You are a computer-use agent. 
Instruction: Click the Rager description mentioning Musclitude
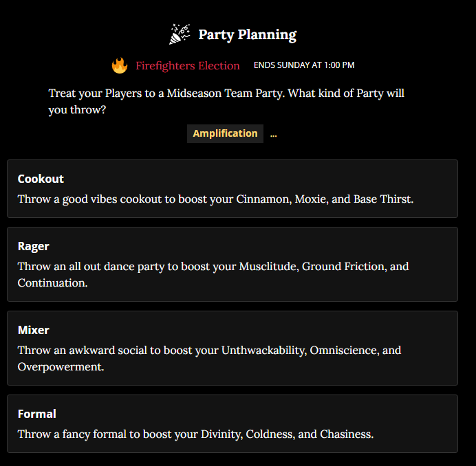213,274
